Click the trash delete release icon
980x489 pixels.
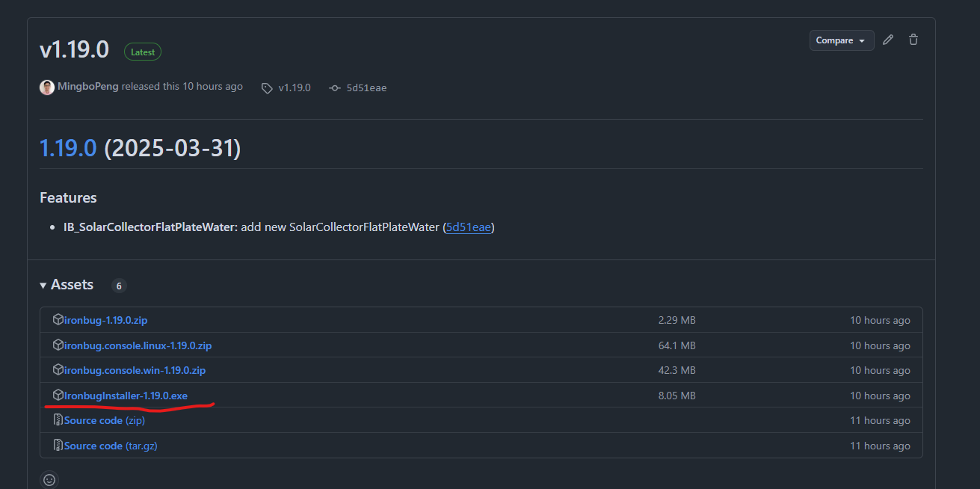point(913,40)
